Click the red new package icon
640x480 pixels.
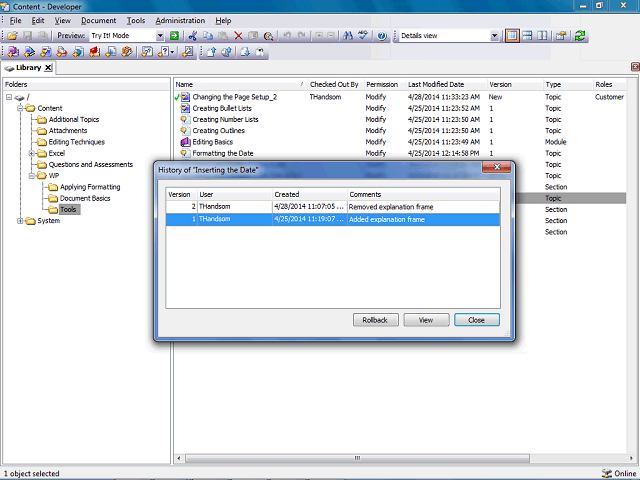pyautogui.click(x=95, y=52)
